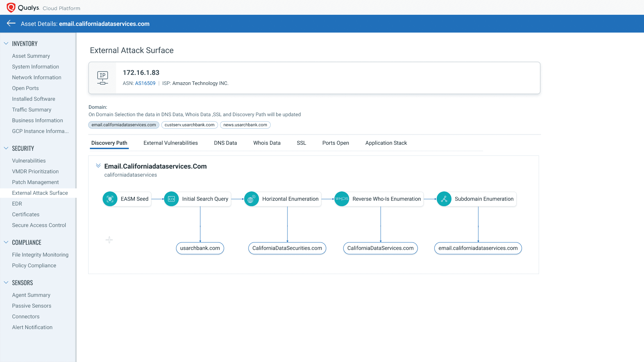Select the Initial Search Query step label

pos(205,199)
